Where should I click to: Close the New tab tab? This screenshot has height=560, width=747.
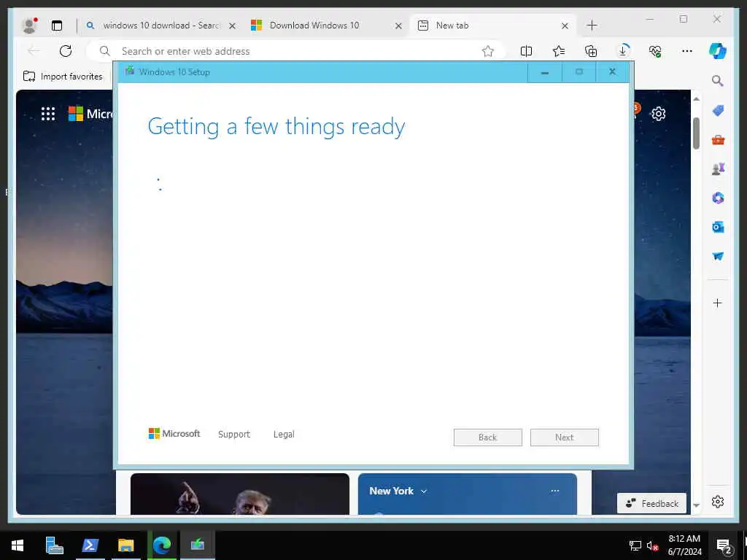565,26
